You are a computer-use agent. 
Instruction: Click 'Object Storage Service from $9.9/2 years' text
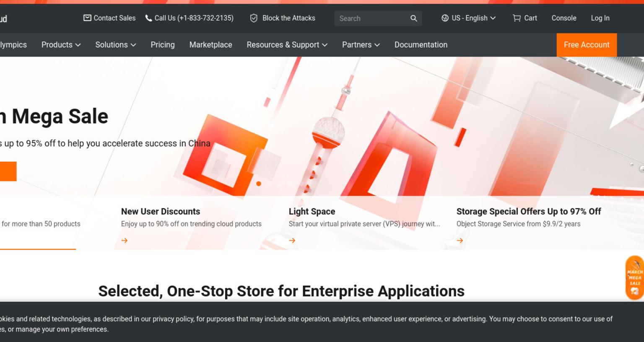(518, 224)
